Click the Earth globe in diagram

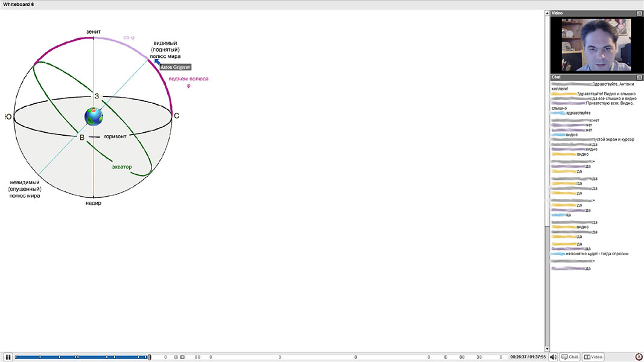(x=94, y=116)
